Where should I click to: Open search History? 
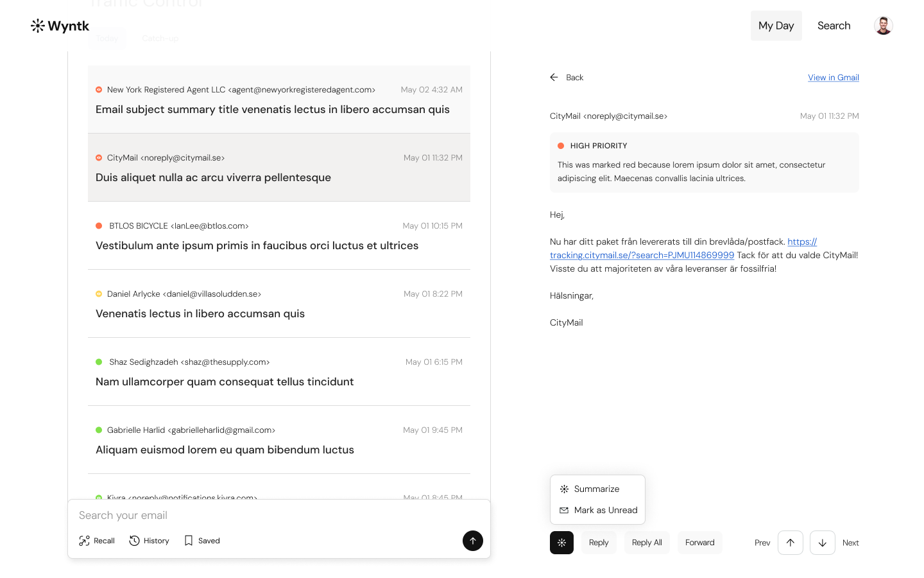(149, 541)
